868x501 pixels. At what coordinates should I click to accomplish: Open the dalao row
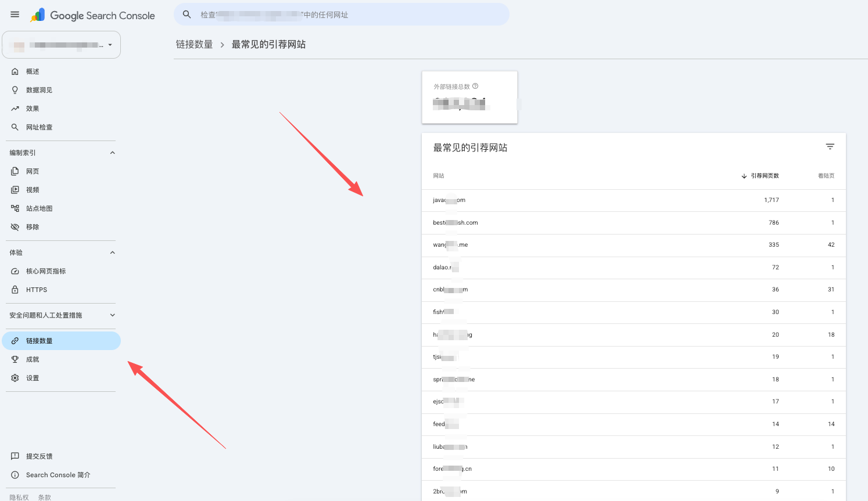(634, 268)
